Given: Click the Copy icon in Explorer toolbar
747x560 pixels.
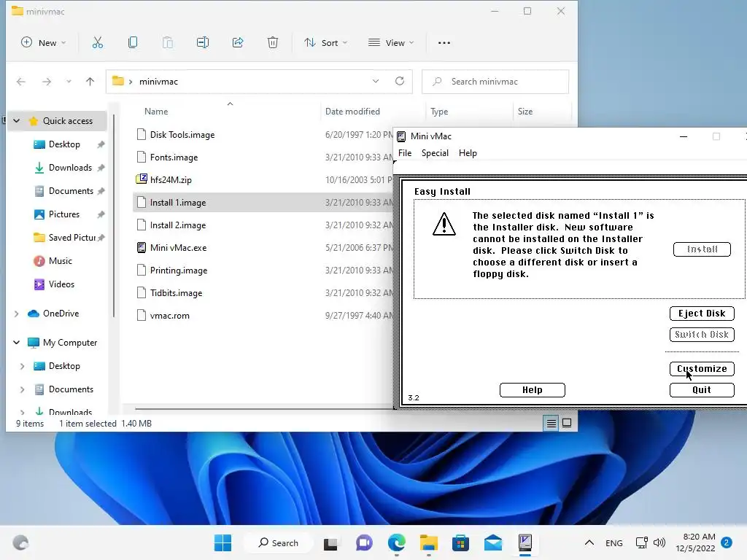Looking at the screenshot, I should tap(133, 43).
